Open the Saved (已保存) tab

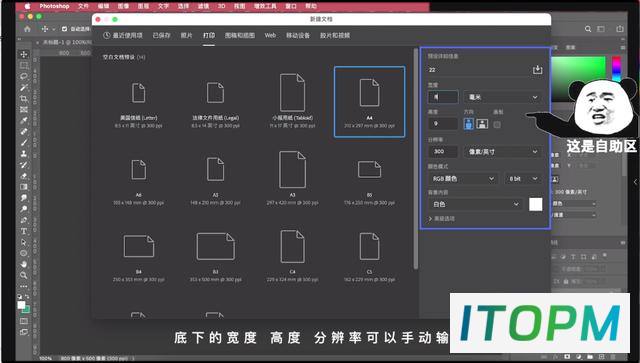(x=161, y=36)
